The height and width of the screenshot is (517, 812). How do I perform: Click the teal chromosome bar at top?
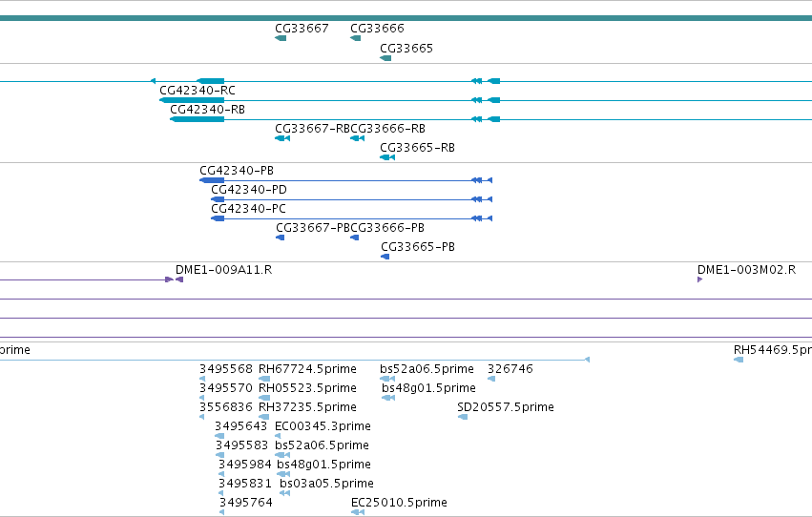point(406,19)
